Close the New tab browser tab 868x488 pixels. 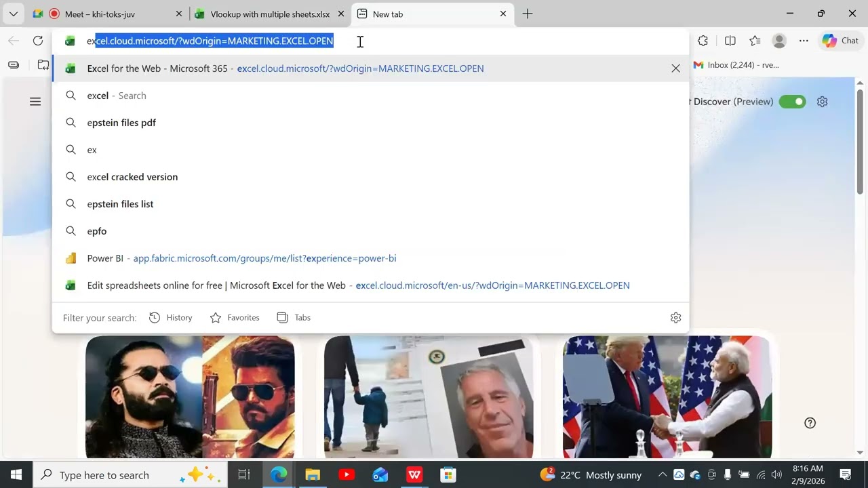[x=503, y=14]
